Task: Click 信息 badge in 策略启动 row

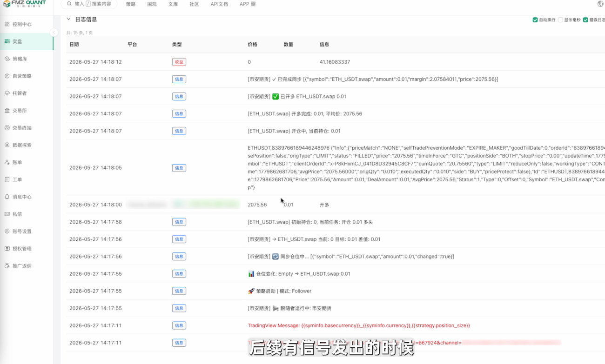Action: (x=179, y=291)
